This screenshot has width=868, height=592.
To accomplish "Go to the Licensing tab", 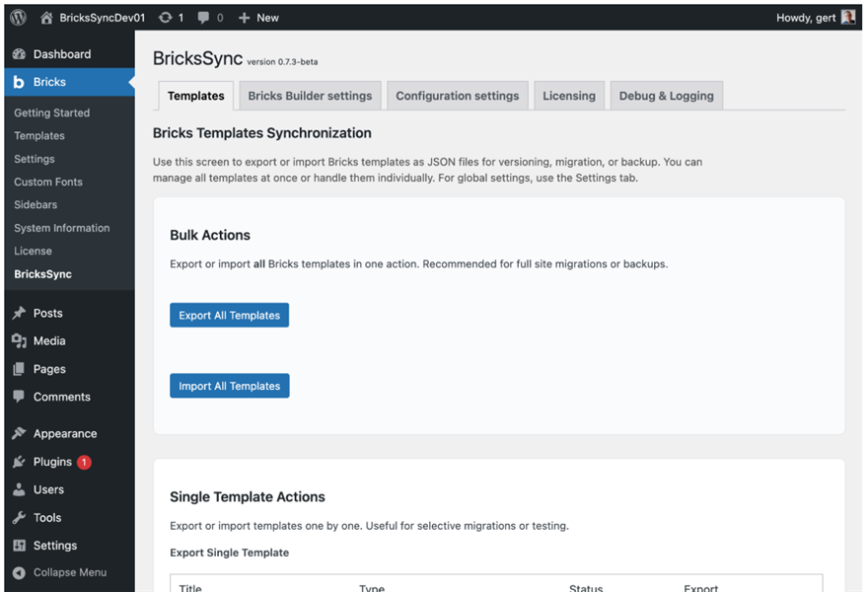I will (x=568, y=96).
